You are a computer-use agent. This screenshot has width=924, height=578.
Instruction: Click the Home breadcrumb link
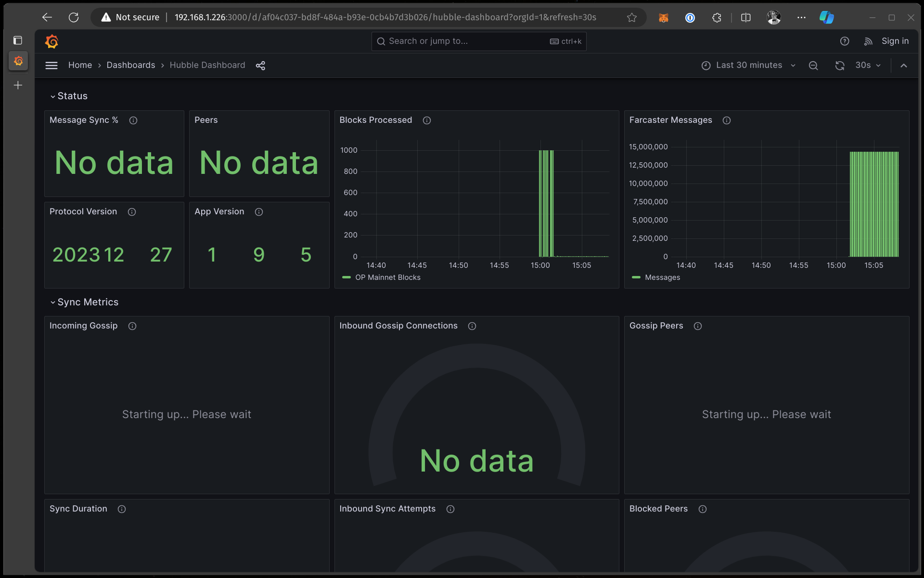(x=79, y=65)
